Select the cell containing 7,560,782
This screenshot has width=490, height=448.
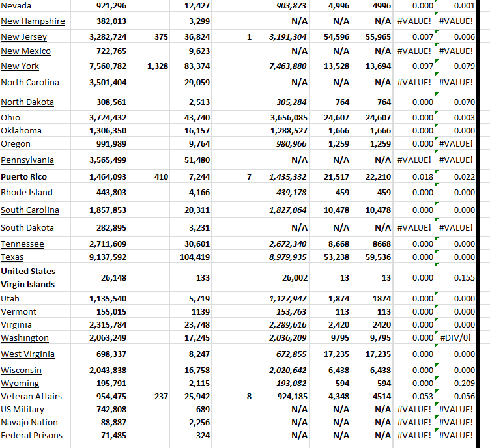click(x=108, y=66)
